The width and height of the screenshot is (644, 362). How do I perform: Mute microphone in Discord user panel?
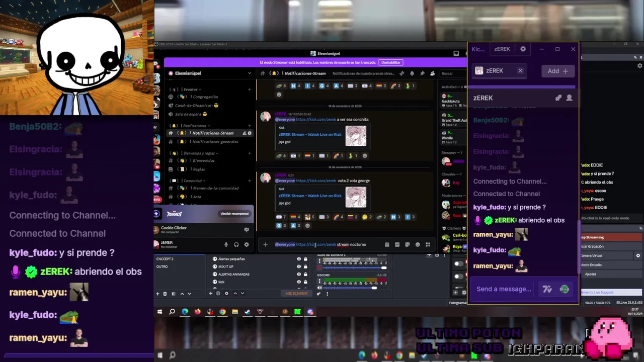coord(226,245)
